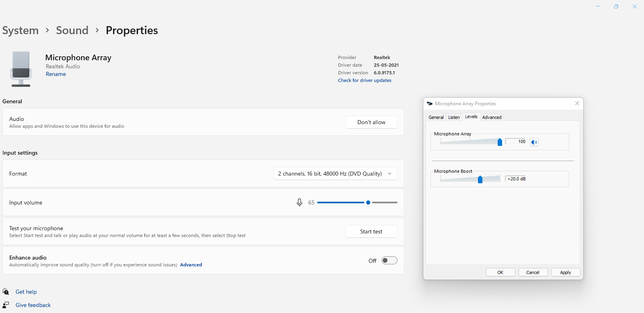644x313 pixels.
Task: Click Apply in the properties dialog
Action: 566,272
